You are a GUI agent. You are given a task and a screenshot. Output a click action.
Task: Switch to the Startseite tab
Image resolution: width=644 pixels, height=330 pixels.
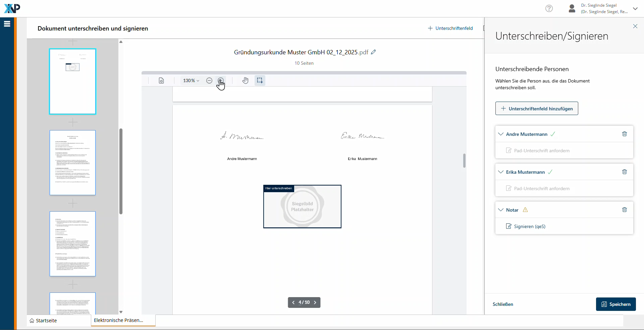click(x=43, y=321)
